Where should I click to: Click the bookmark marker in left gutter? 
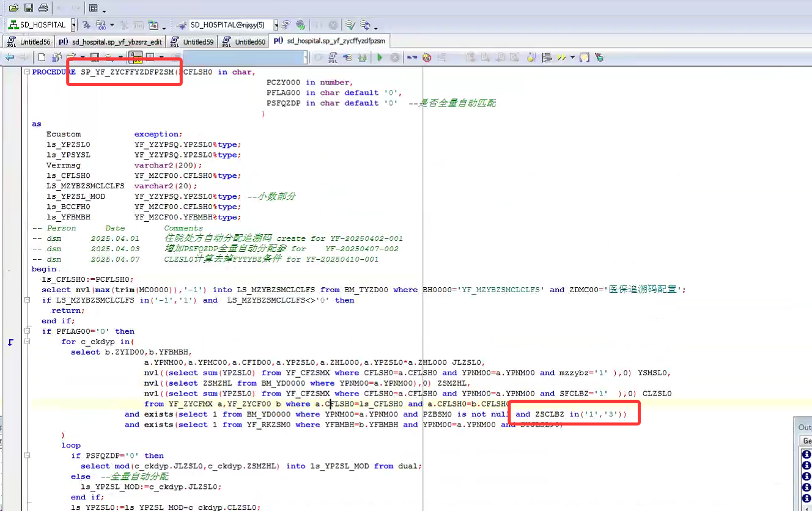[10, 342]
